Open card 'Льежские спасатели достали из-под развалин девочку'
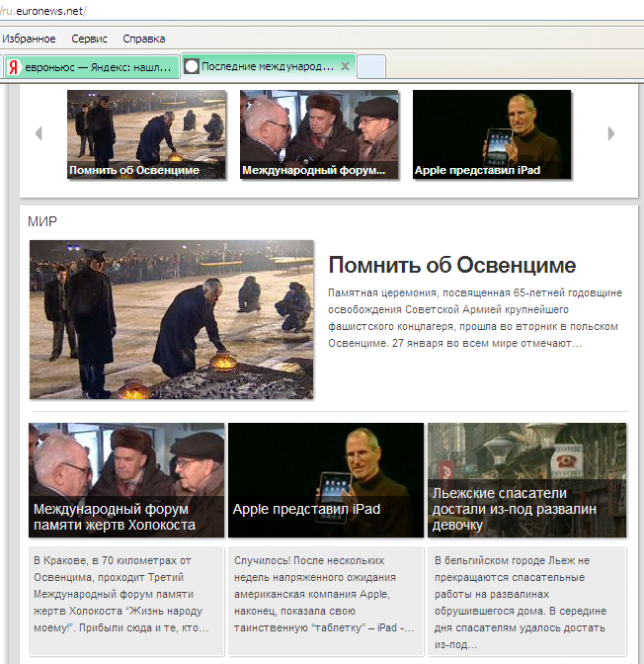Image resolution: width=644 pixels, height=664 pixels. (x=526, y=480)
